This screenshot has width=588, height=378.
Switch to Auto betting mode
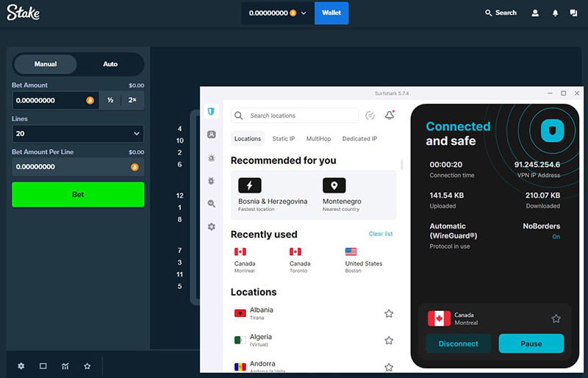click(110, 64)
